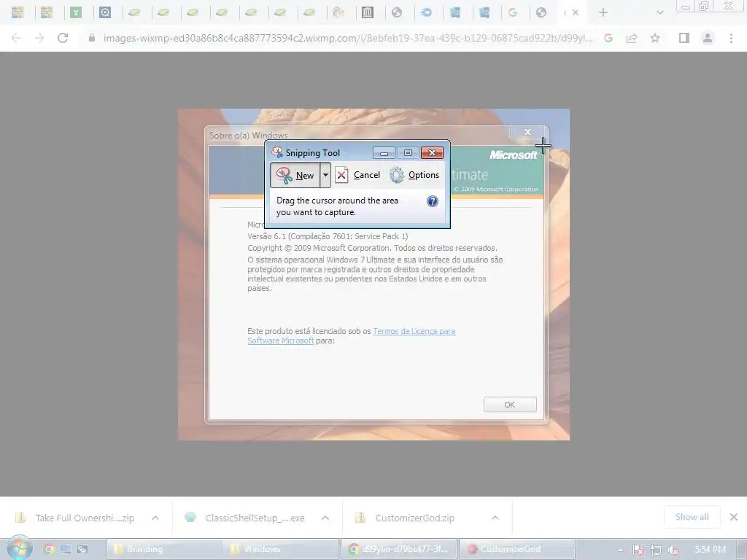Open the Chrome profile avatar
The image size is (747, 560).
pyautogui.click(x=708, y=38)
